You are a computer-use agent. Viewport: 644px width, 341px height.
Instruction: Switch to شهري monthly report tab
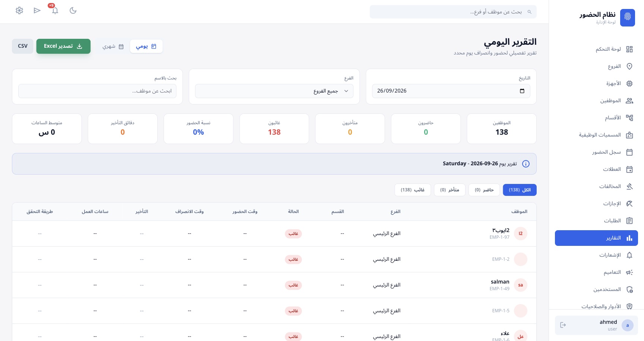(x=113, y=47)
